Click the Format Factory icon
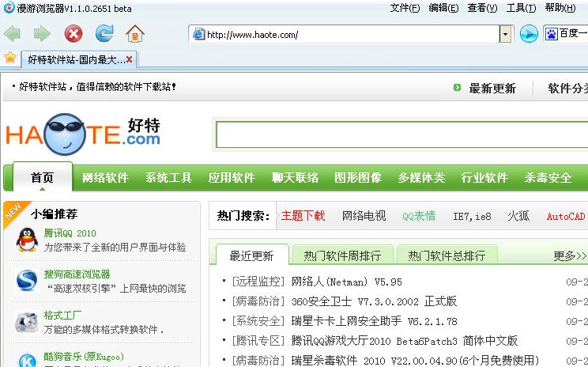The height and width of the screenshot is (367, 588). [26, 322]
